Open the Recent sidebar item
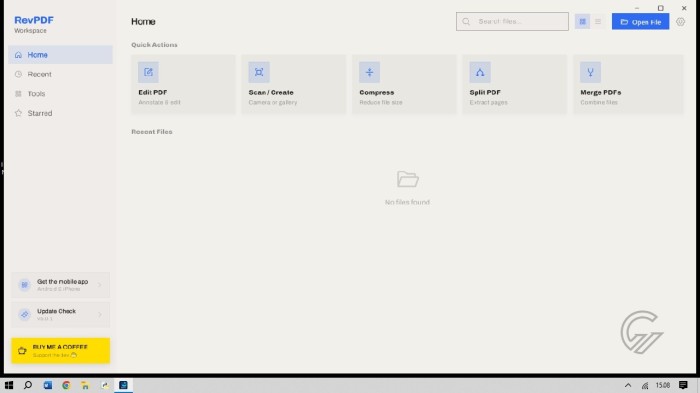 [x=60, y=74]
